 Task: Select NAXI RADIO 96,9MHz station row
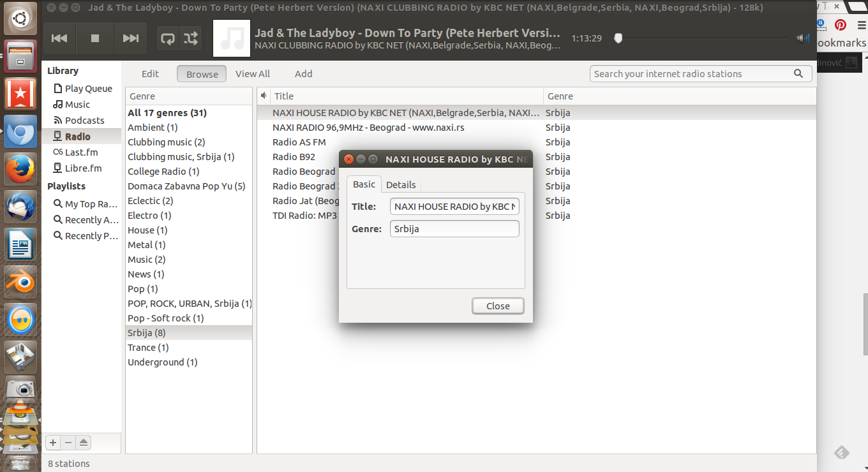(x=536, y=128)
